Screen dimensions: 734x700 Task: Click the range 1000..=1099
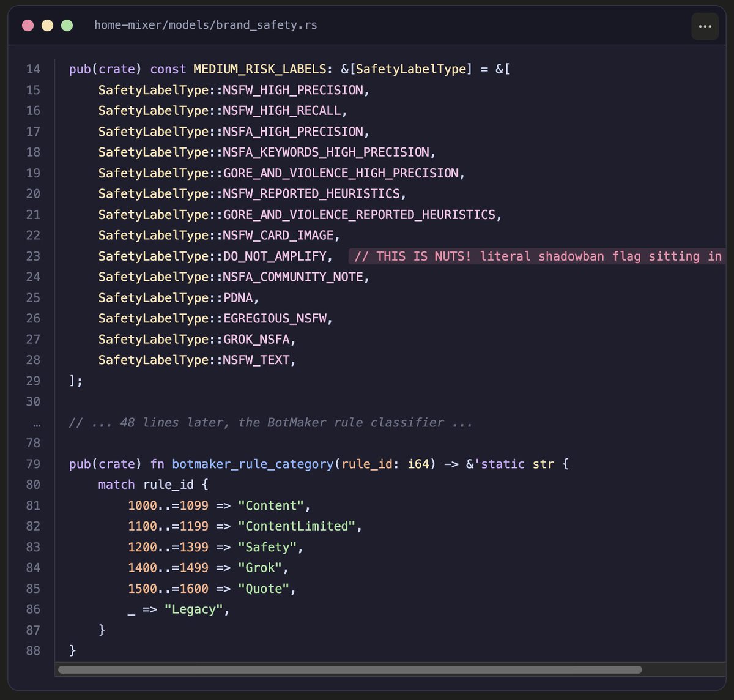(x=168, y=506)
